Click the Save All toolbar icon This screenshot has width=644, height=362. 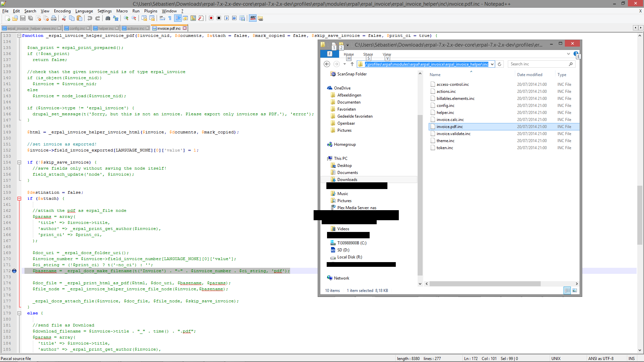point(31,18)
